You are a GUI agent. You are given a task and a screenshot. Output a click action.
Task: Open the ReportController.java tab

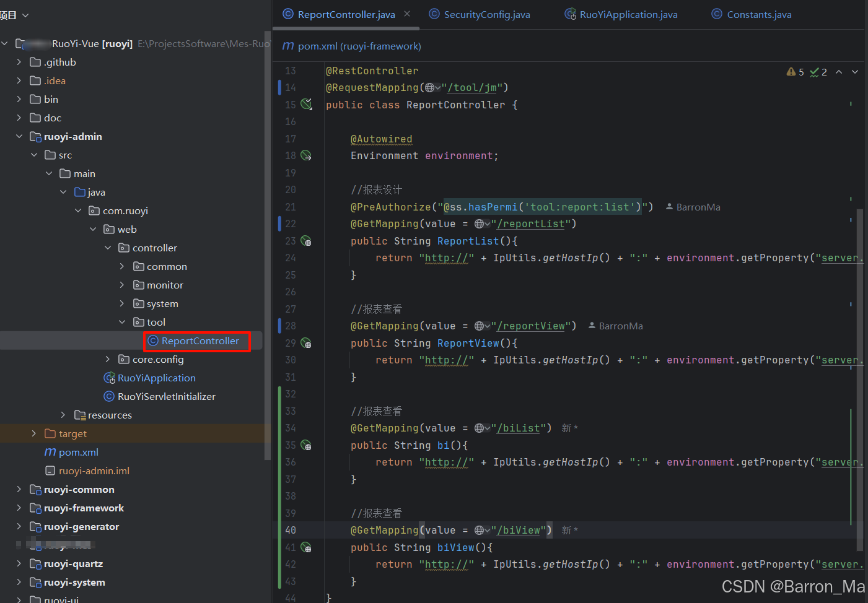coord(346,14)
